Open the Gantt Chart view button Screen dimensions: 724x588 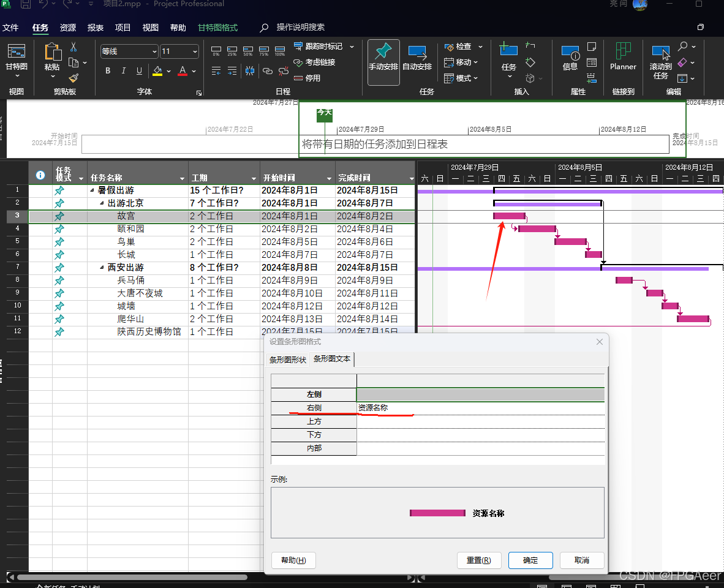16,60
